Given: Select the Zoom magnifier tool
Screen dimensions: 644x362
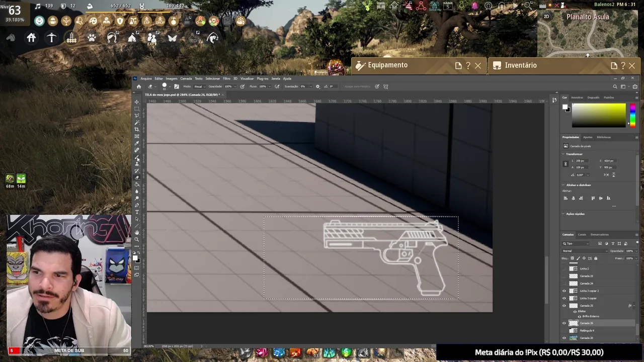Looking at the screenshot, I should coord(137,240).
